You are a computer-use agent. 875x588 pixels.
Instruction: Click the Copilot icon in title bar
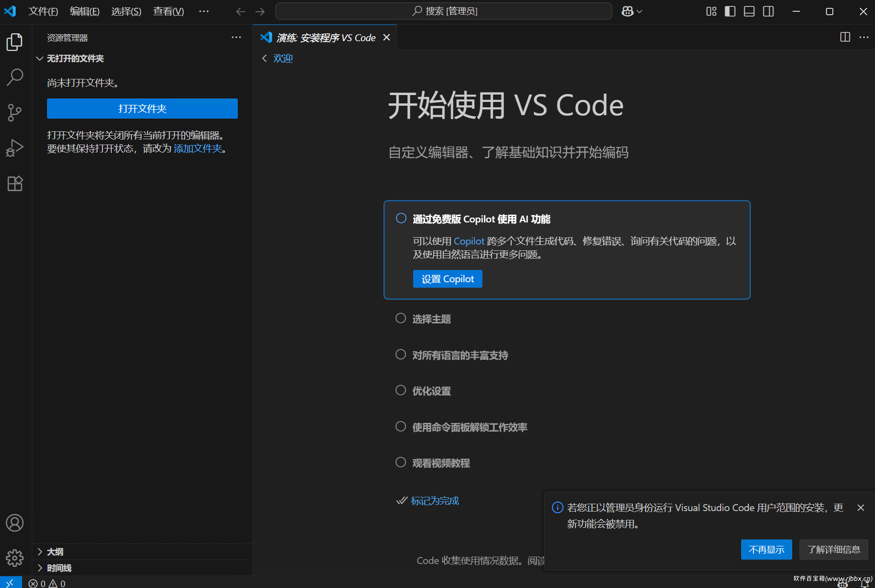627,11
